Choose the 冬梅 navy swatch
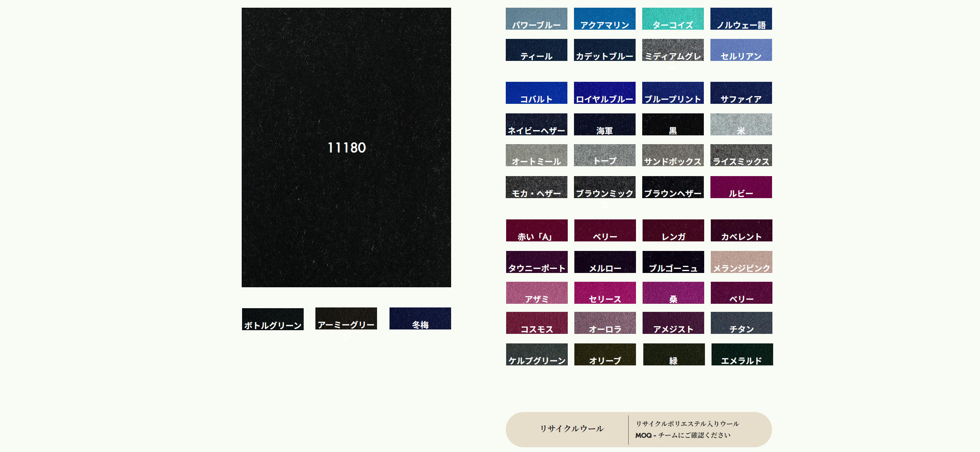Screen dimensions: 980x452 (x=420, y=318)
